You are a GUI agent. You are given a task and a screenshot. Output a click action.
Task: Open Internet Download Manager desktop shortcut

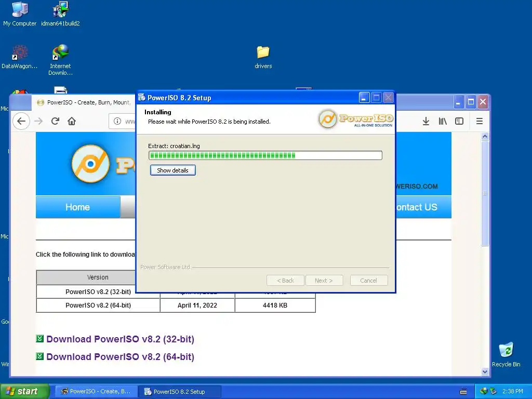pos(60,59)
